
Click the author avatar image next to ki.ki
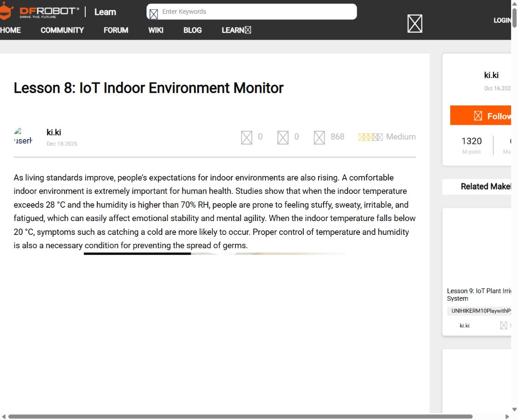23,136
